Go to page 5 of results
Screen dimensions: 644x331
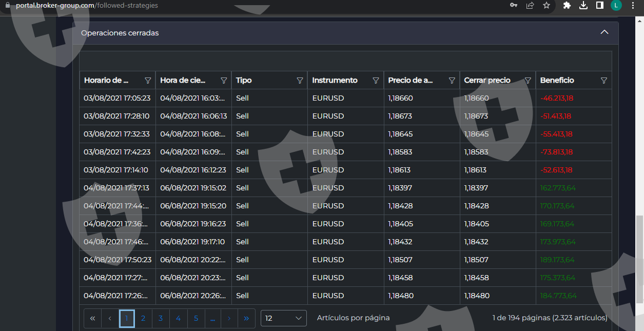coord(196,318)
